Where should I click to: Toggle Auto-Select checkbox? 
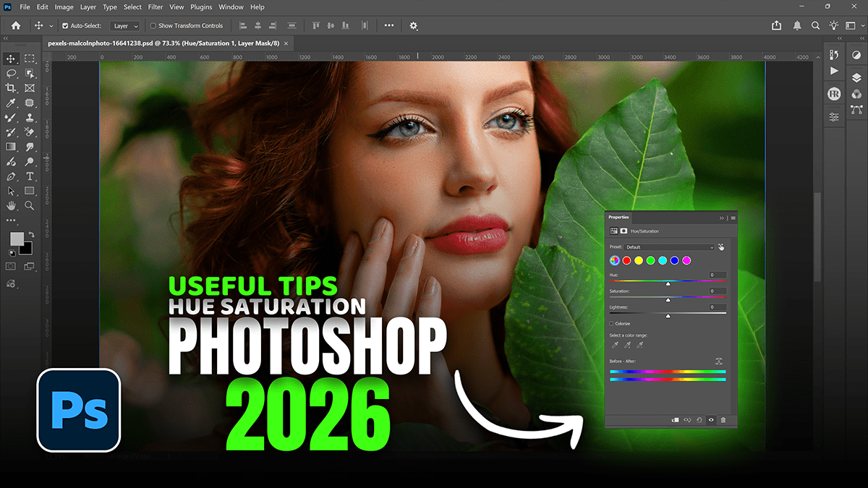pos(66,26)
